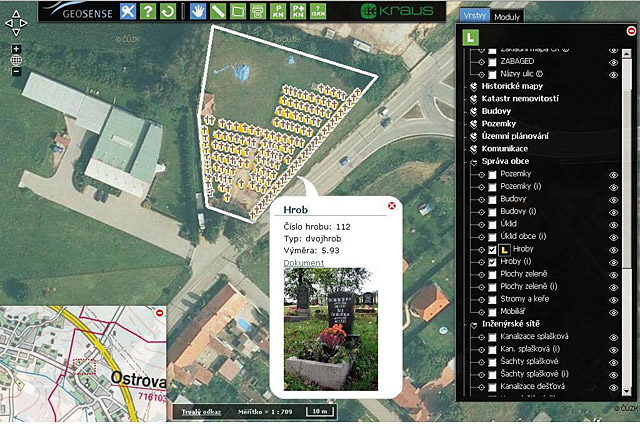640x424 pixels.
Task: Uncheck the Hroby layer checkbox
Action: tap(492, 250)
